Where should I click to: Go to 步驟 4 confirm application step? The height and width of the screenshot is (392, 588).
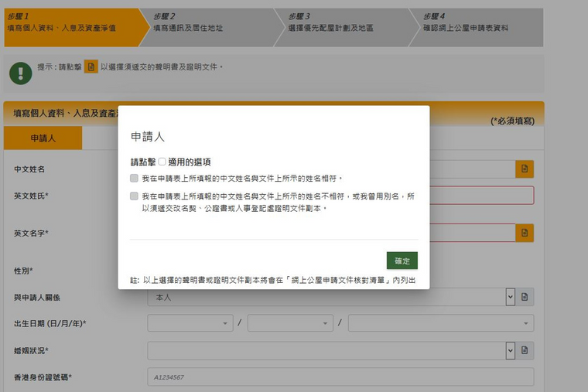[x=477, y=27]
